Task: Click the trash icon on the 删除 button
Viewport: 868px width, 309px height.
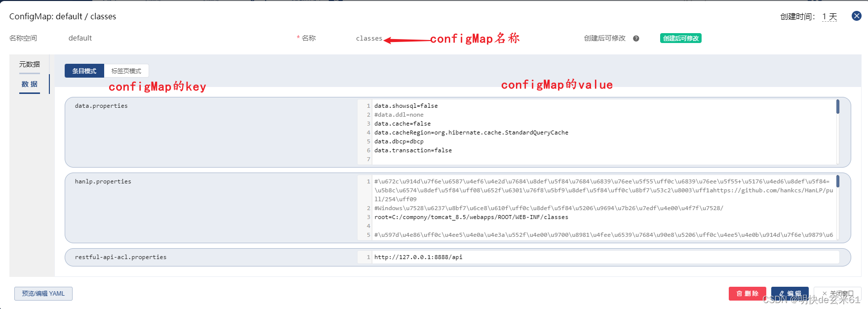Action: [739, 294]
